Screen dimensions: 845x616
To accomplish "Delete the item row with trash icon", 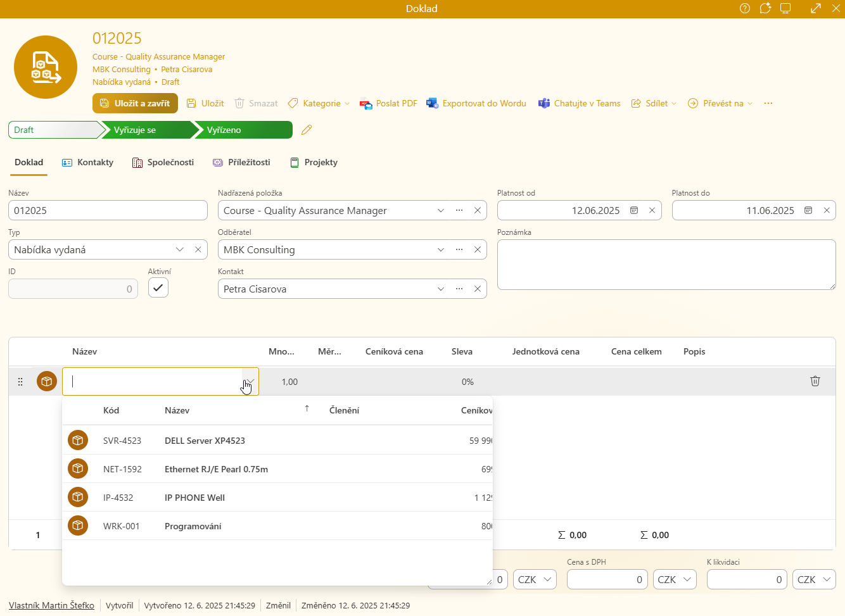I will [815, 381].
